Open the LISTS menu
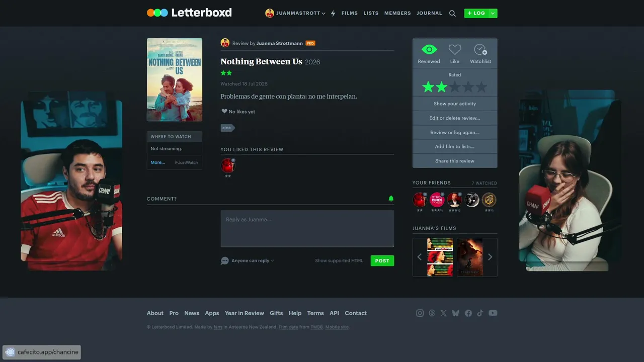The image size is (644, 362). point(371,13)
